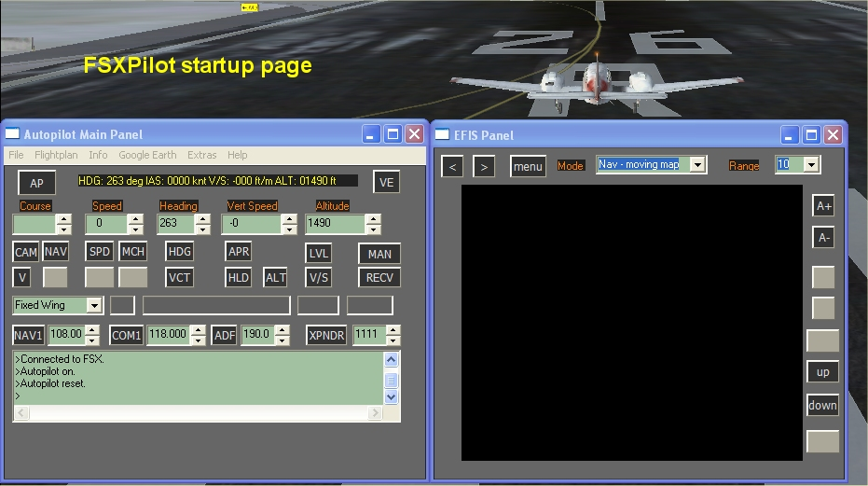Click the Speed value field
This screenshot has width=868, height=486.
(106, 224)
